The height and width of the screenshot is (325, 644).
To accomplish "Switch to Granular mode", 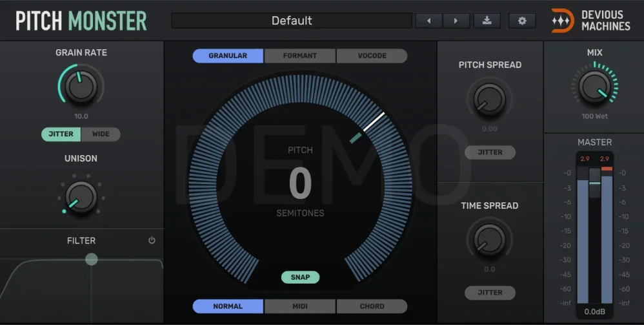I will [x=228, y=56].
